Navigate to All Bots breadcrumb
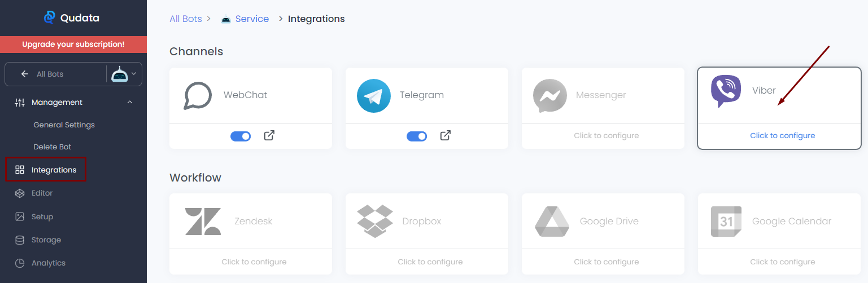868x283 pixels. tap(185, 19)
